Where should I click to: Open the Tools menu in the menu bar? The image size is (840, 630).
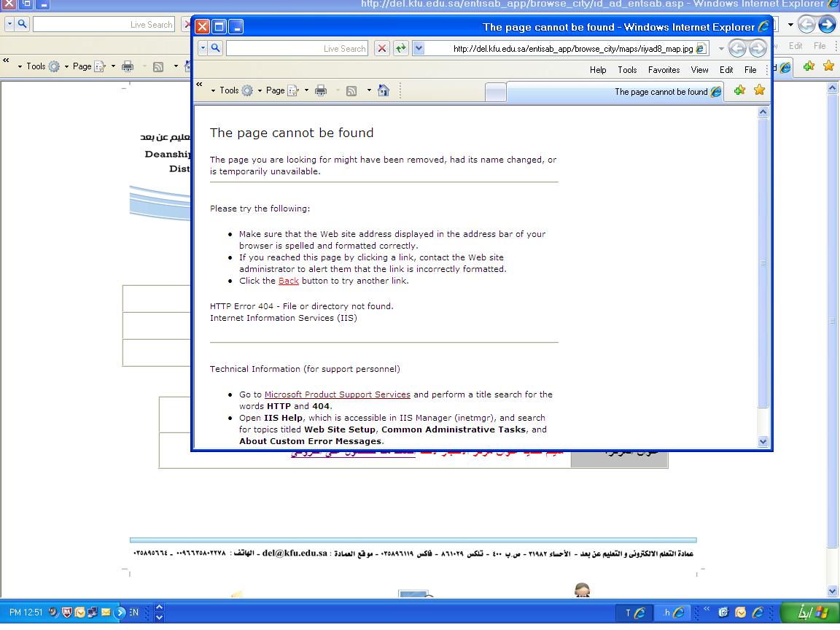(x=627, y=70)
